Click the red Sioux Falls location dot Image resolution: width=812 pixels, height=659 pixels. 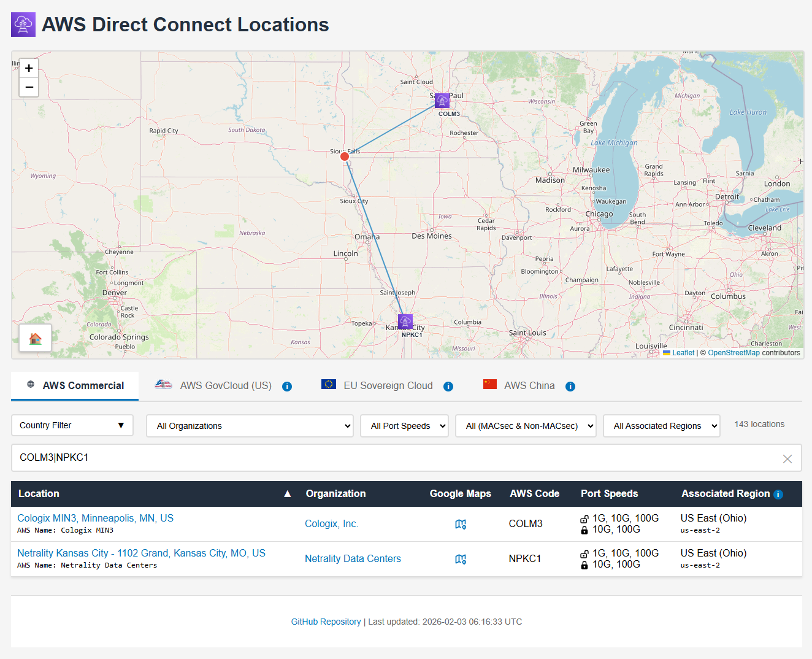(x=345, y=156)
